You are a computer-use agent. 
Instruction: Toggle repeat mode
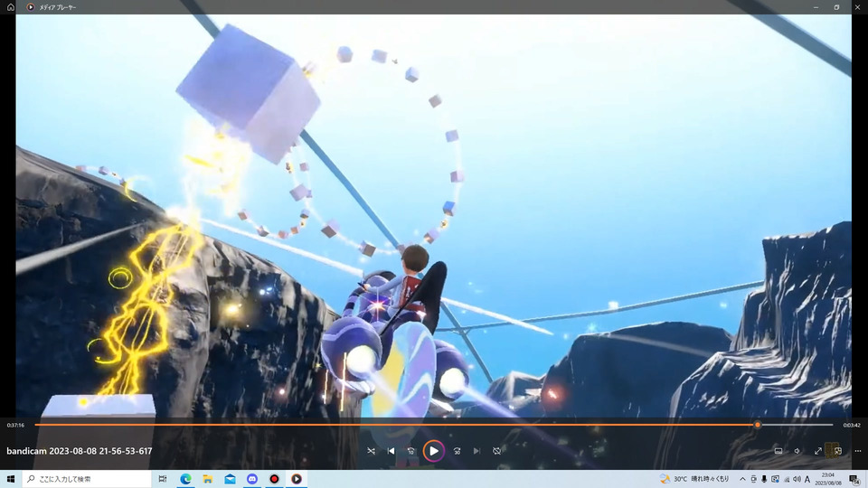(496, 451)
